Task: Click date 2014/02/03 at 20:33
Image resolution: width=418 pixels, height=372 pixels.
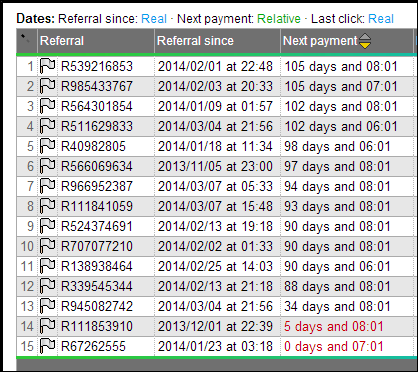Action: point(215,86)
